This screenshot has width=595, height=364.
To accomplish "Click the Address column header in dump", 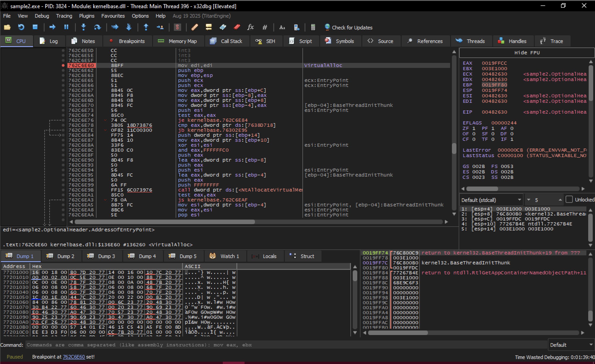I will (x=15, y=266).
